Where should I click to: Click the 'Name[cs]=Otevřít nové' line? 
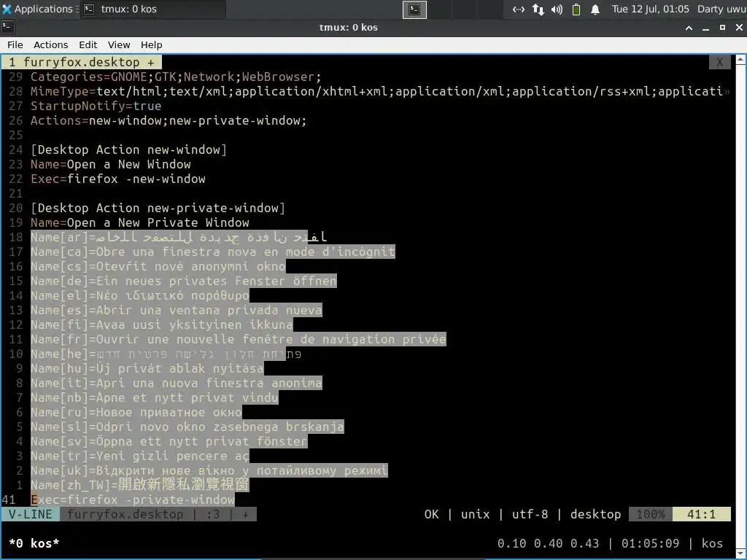coord(158,266)
